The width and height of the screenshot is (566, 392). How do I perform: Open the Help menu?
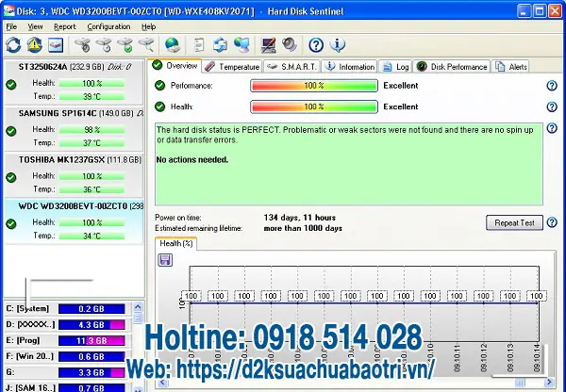148,26
